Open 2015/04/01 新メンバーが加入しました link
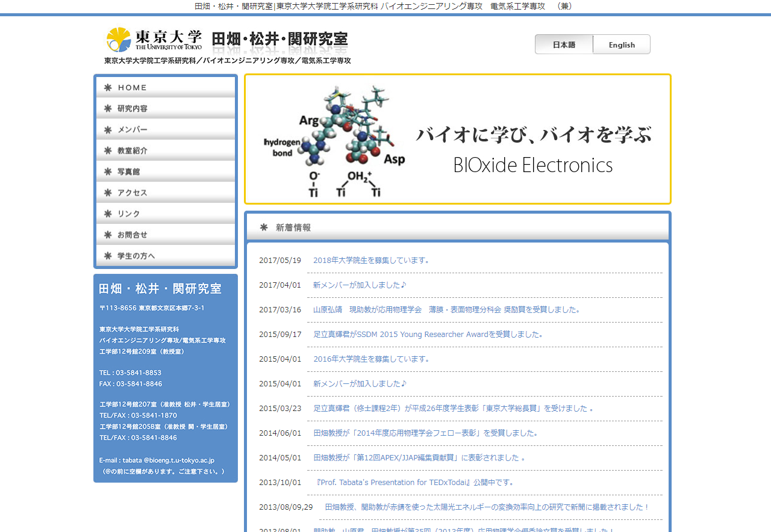 pyautogui.click(x=360, y=384)
